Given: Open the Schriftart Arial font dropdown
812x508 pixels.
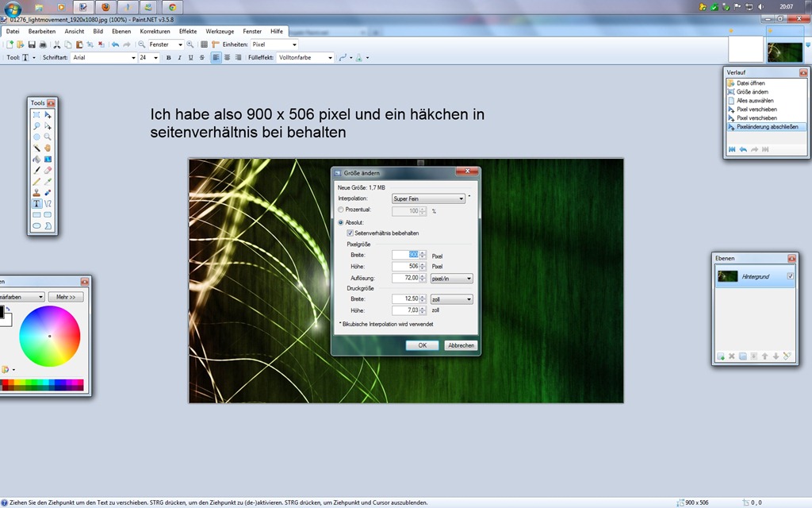Looking at the screenshot, I should [104, 57].
